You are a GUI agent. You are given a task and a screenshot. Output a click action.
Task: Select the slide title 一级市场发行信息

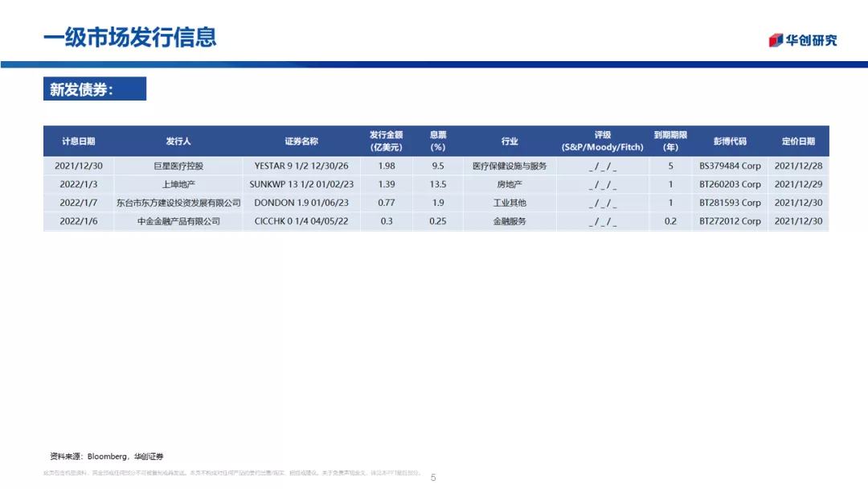pos(129,37)
